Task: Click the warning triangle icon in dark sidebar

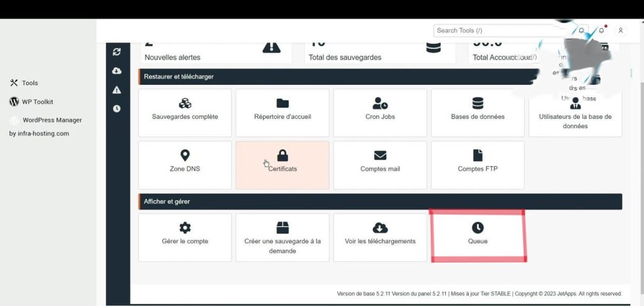Action: coord(116,90)
